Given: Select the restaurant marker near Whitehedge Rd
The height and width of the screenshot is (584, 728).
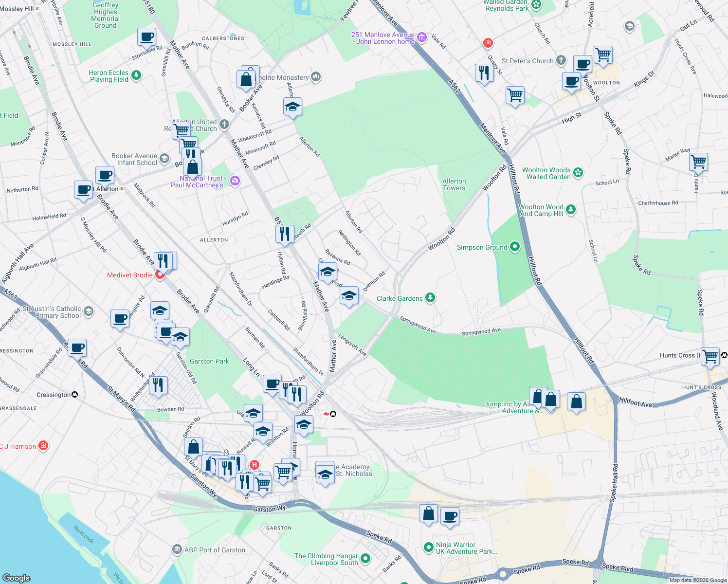Looking at the screenshot, I should point(158,385).
